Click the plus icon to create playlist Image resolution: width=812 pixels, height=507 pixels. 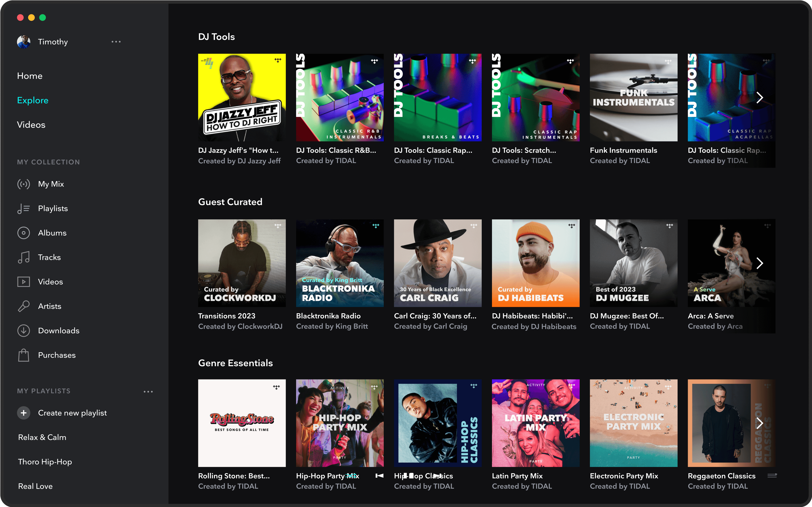(x=23, y=413)
